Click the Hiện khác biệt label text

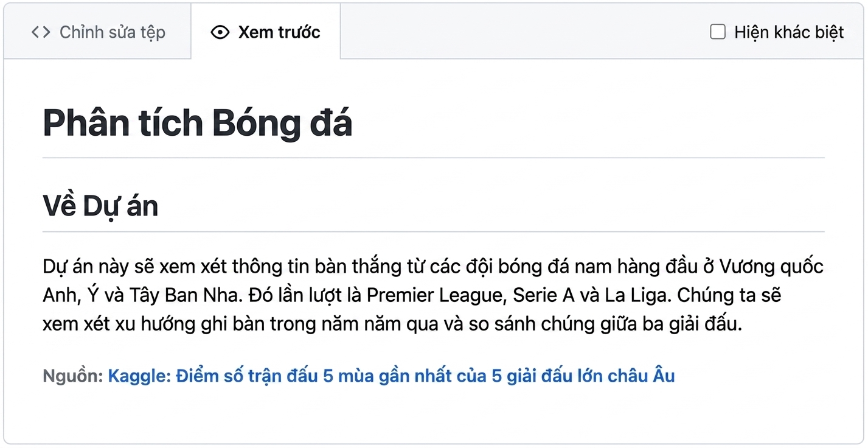pyautogui.click(x=789, y=32)
